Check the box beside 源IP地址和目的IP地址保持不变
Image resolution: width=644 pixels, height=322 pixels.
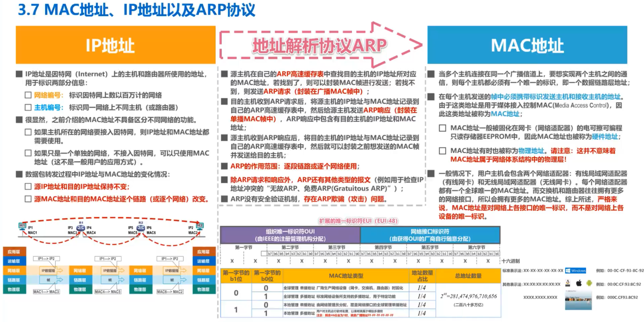[28, 186]
